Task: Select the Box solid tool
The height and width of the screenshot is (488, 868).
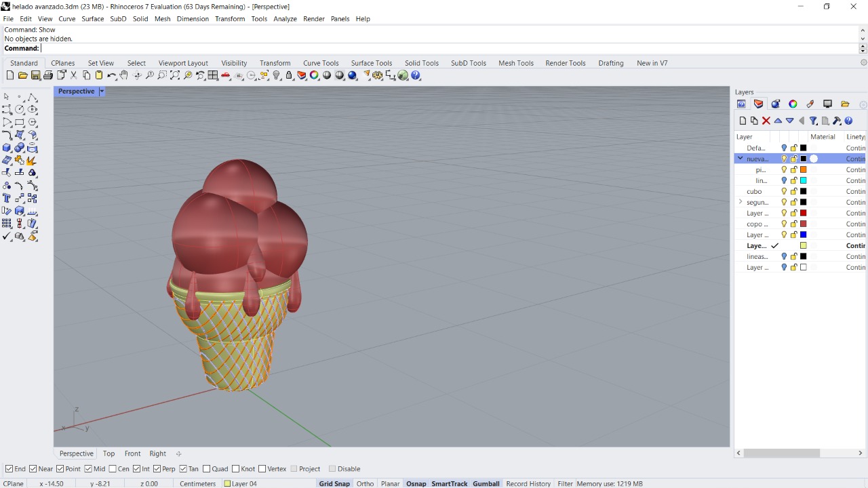Action: click(7, 147)
